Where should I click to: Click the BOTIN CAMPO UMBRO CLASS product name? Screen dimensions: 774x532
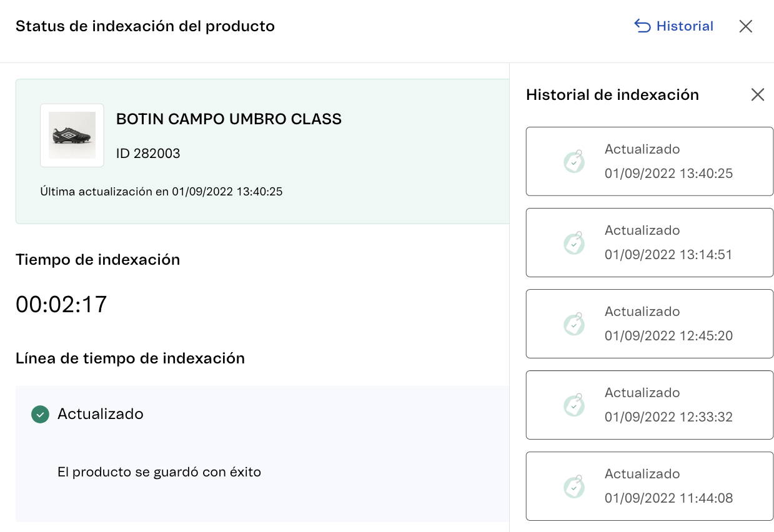(229, 119)
